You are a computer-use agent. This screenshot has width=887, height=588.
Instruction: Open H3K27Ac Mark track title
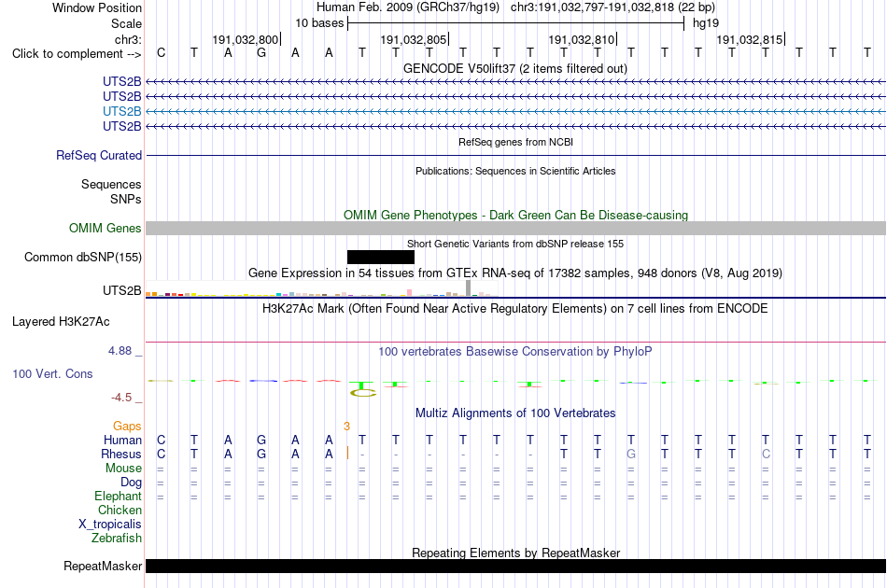click(515, 309)
